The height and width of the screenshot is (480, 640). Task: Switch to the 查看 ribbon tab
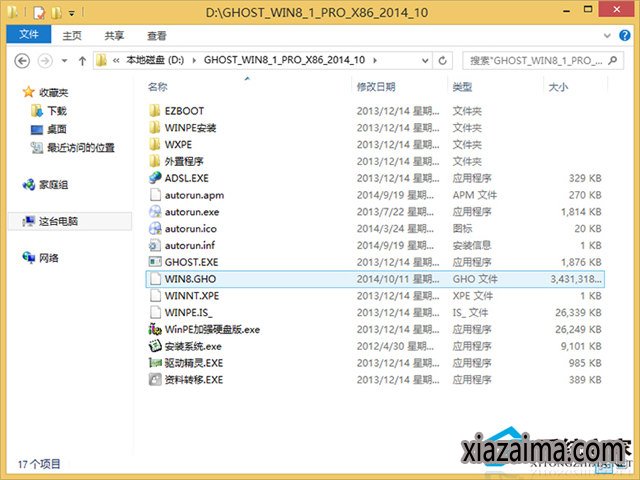click(156, 36)
